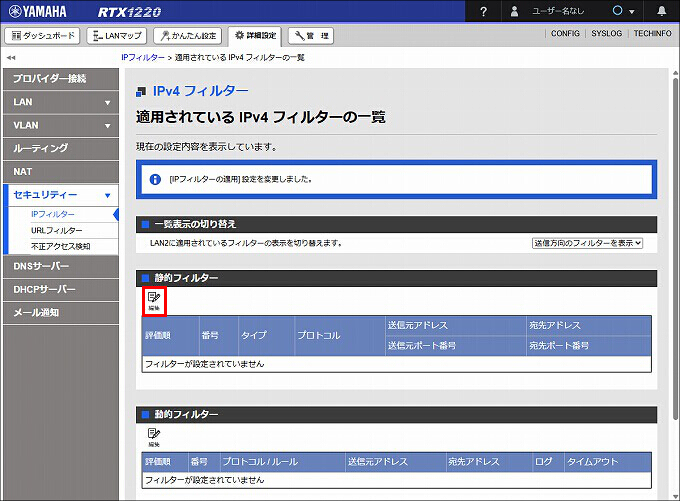The image size is (680, 501).
Task: Open ルーティング in the sidebar
Action: 61,148
